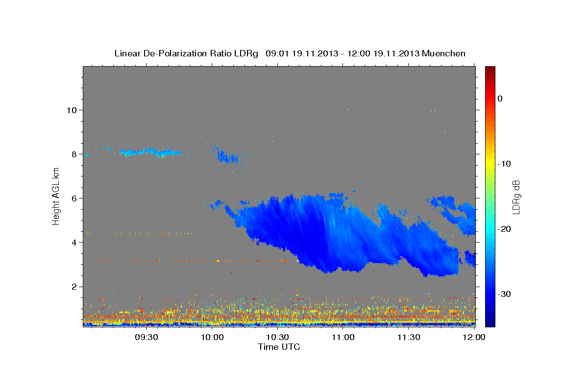Screen dimensions: 588x392
Task: Click the 10:30 time tick label
Action: [278, 337]
